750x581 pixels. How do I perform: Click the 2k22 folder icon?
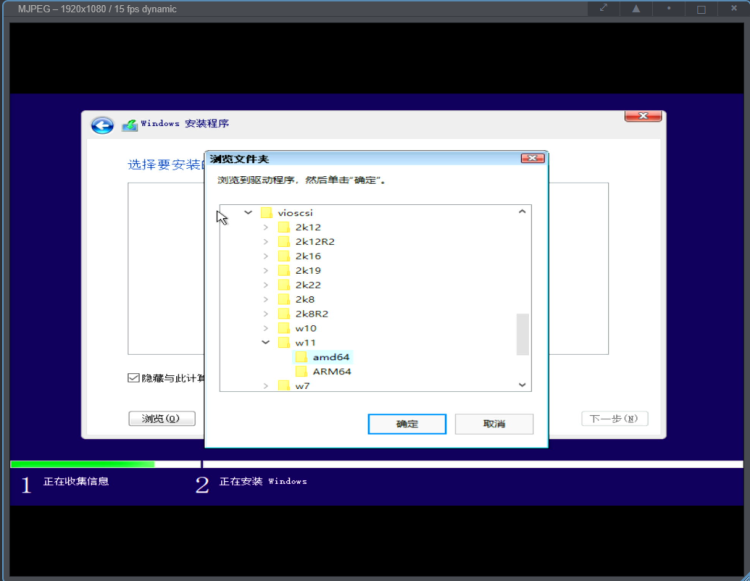point(284,285)
